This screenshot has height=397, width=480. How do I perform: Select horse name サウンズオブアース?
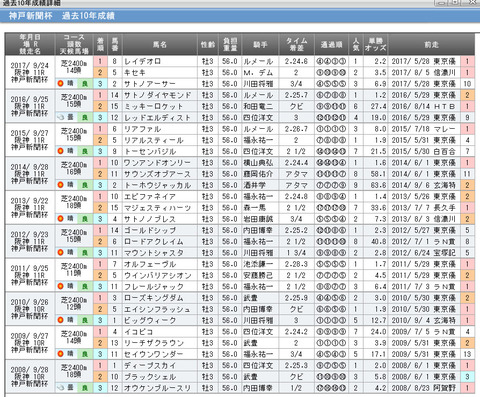[157, 174]
